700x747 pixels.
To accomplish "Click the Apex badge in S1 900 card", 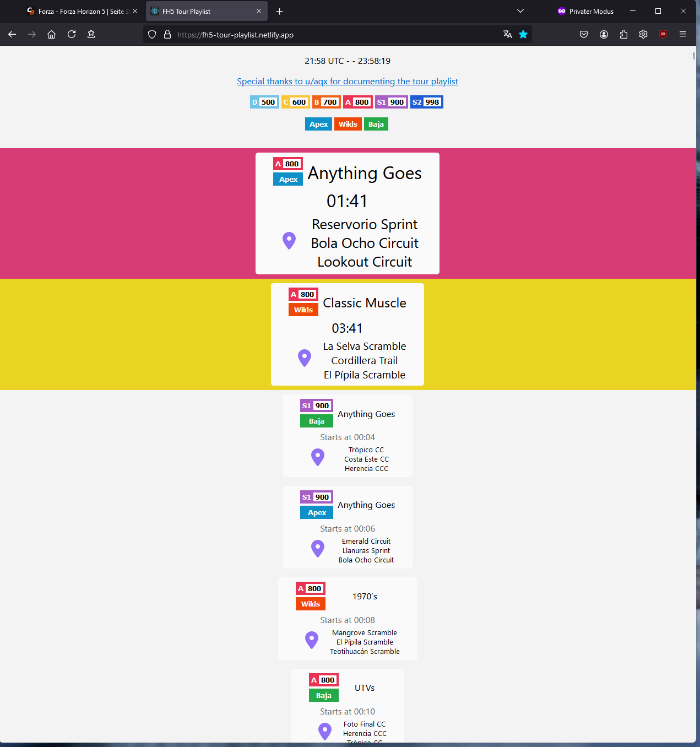I will coord(317,512).
